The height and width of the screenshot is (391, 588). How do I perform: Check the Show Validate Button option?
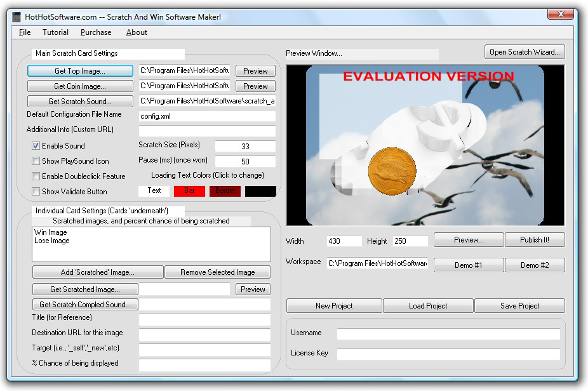click(36, 192)
